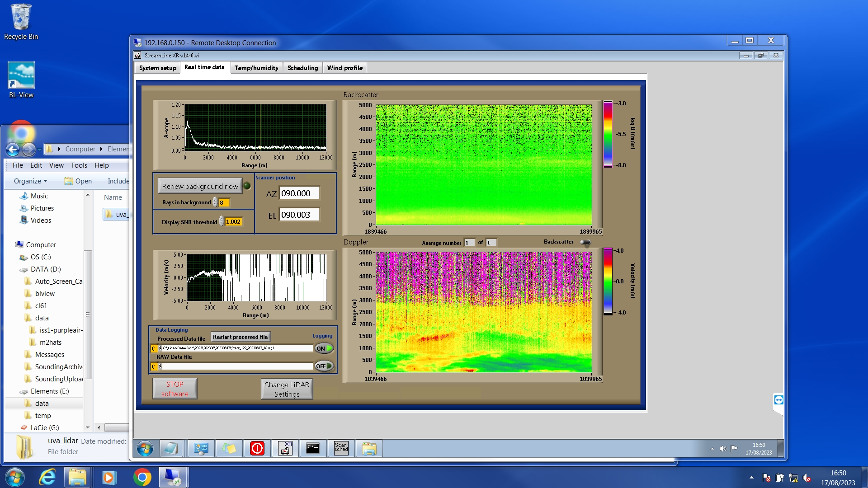Toggle processed data logging ON switch
The image size is (868, 488).
pos(324,348)
